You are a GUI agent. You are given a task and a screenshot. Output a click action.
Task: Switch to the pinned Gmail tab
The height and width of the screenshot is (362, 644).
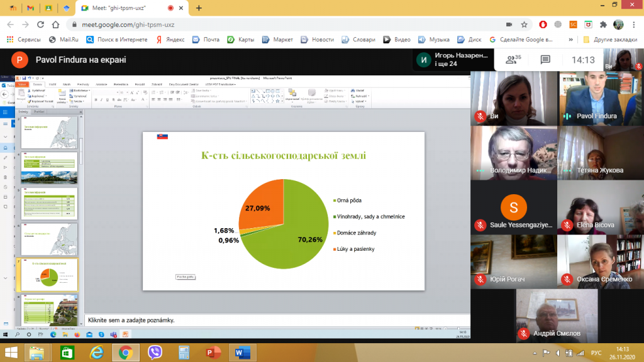(x=31, y=8)
